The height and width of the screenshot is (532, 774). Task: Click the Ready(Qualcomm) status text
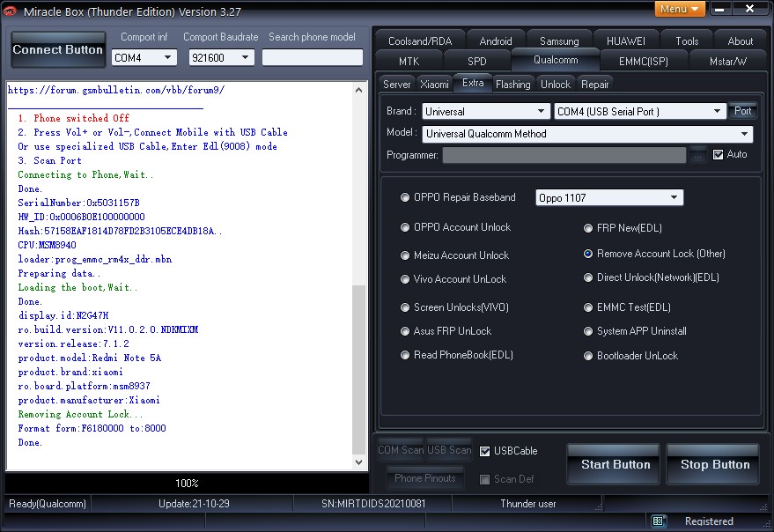point(48,504)
